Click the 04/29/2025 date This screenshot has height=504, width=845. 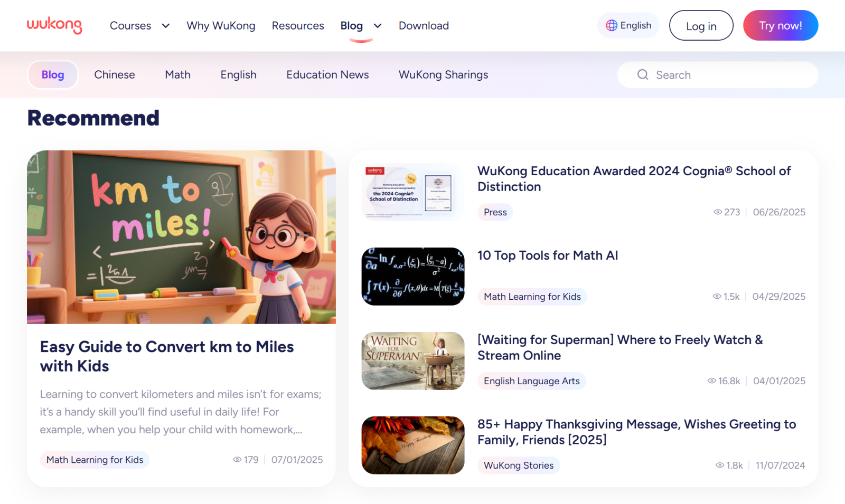click(779, 297)
